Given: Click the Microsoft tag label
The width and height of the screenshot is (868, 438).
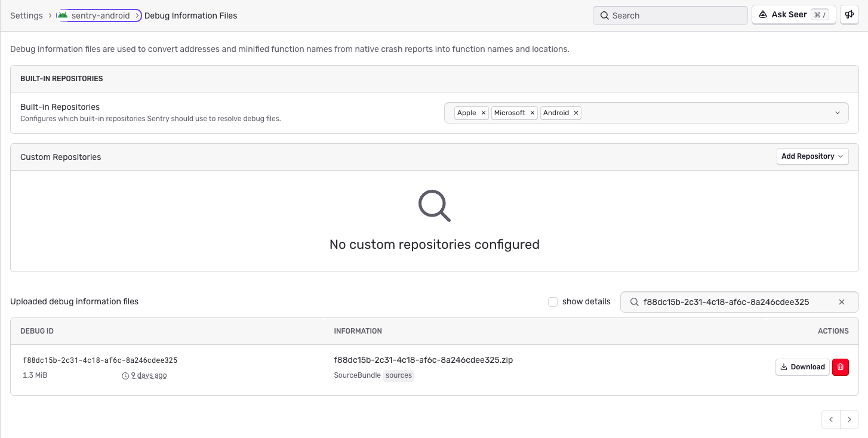Looking at the screenshot, I should (x=510, y=113).
